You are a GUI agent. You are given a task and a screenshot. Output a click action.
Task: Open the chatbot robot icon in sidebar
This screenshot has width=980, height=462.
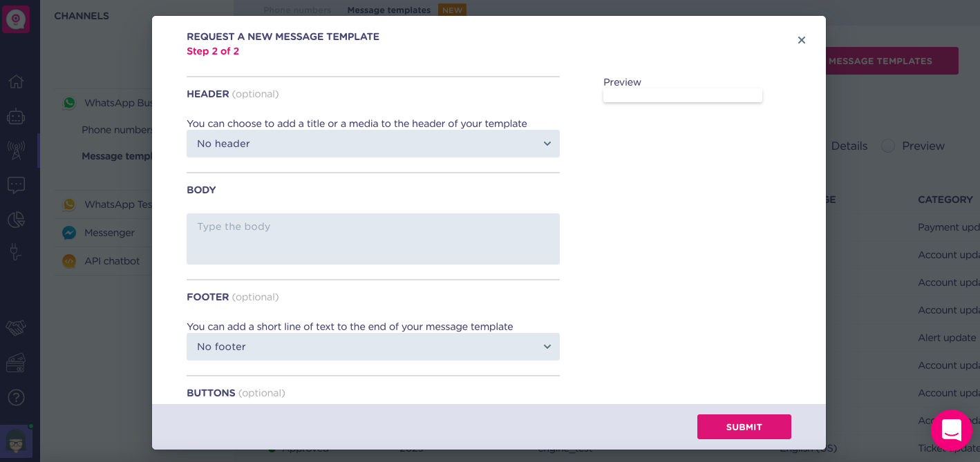coord(16,116)
